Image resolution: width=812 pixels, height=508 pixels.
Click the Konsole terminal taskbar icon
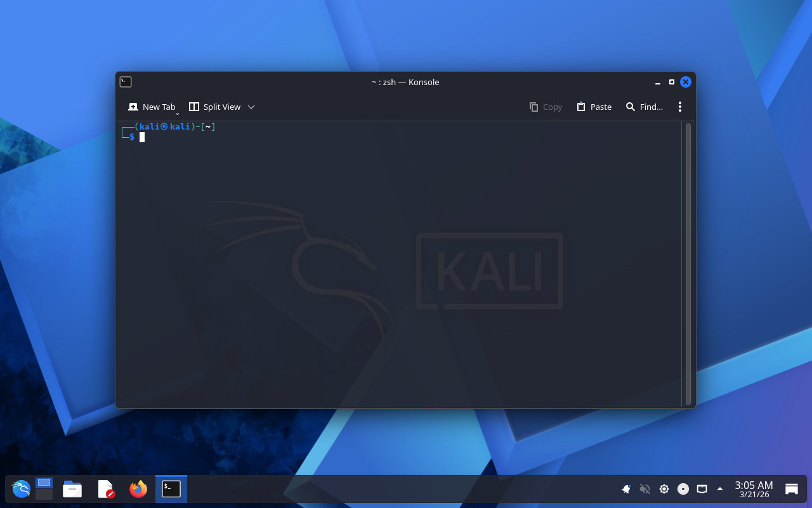(171, 489)
